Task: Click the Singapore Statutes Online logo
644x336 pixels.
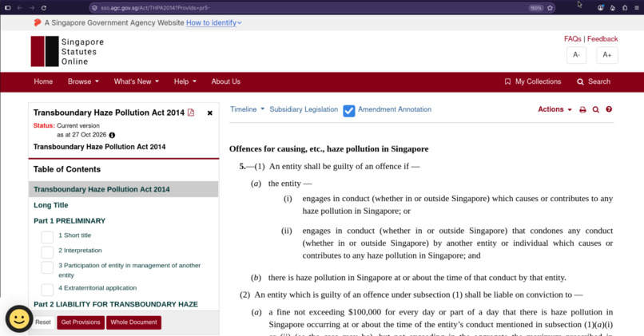Action: click(67, 51)
